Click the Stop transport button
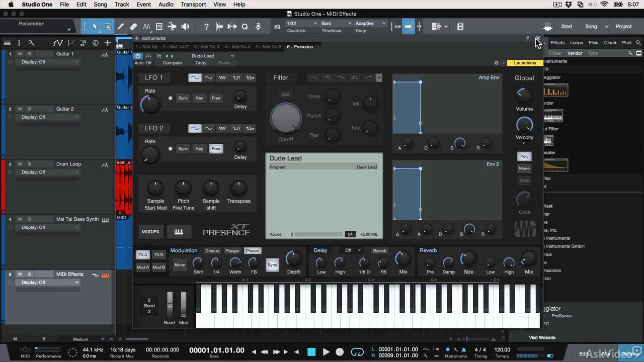Screen dimensions: 644x362 [311, 352]
